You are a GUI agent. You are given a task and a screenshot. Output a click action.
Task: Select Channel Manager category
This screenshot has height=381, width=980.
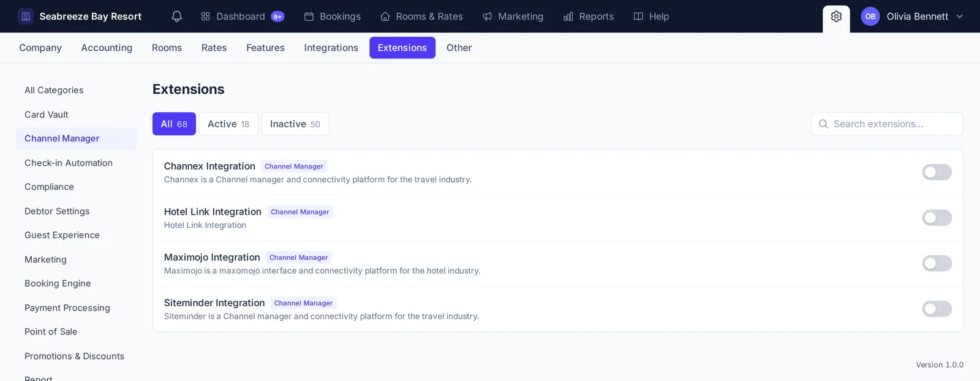[x=76, y=138]
